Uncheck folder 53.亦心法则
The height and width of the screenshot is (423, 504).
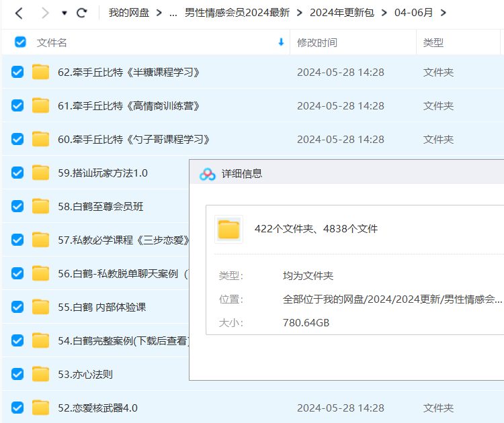pos(17,374)
